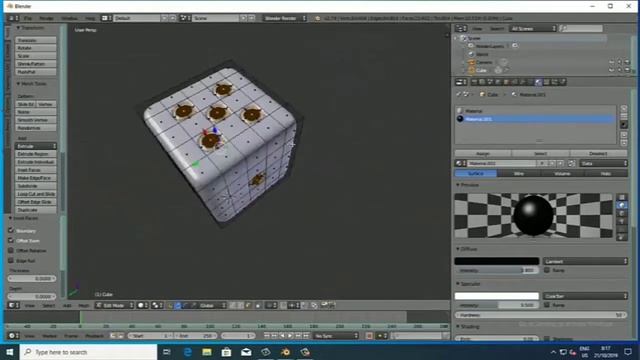Open the Physics properties tab icon
640x360 pixels.
(x=563, y=82)
